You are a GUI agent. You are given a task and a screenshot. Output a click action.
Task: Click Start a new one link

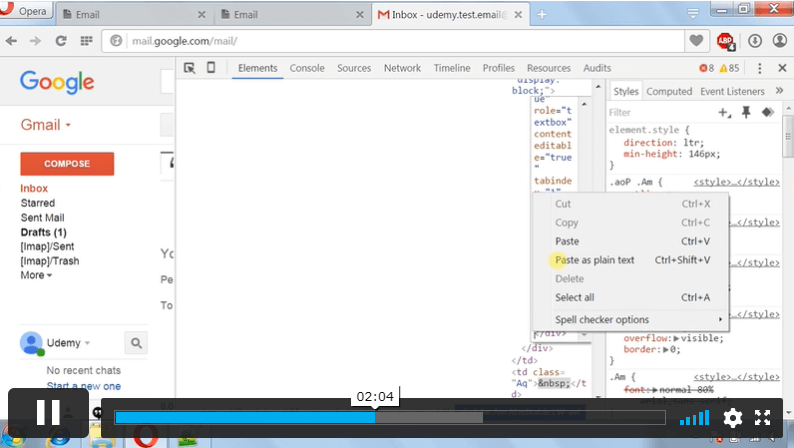coord(84,386)
